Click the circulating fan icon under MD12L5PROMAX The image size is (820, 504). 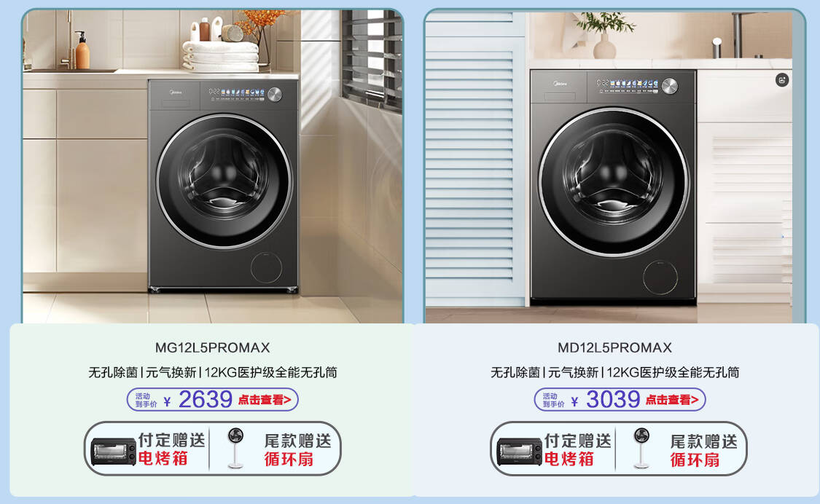[x=641, y=448]
